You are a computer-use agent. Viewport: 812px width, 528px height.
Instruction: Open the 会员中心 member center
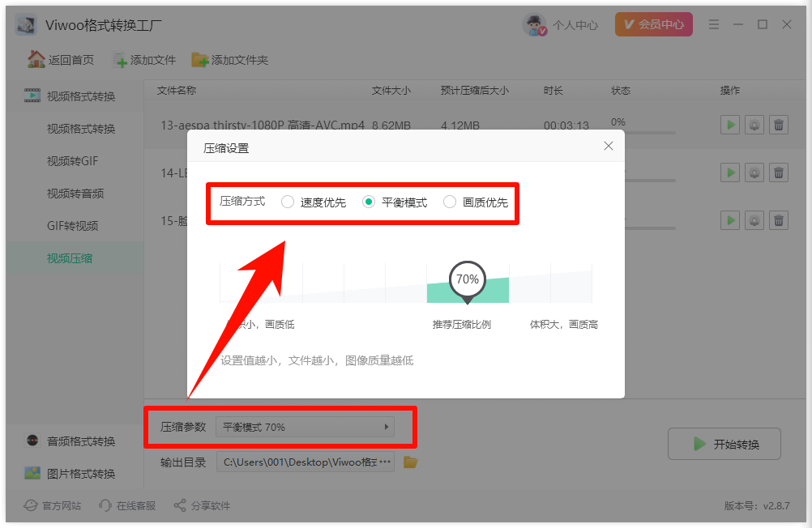(653, 24)
